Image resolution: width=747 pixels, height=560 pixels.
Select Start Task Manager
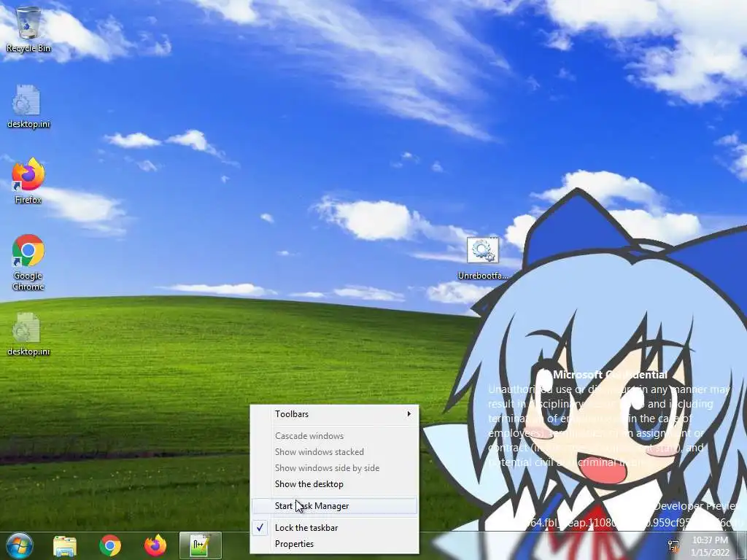(335, 506)
